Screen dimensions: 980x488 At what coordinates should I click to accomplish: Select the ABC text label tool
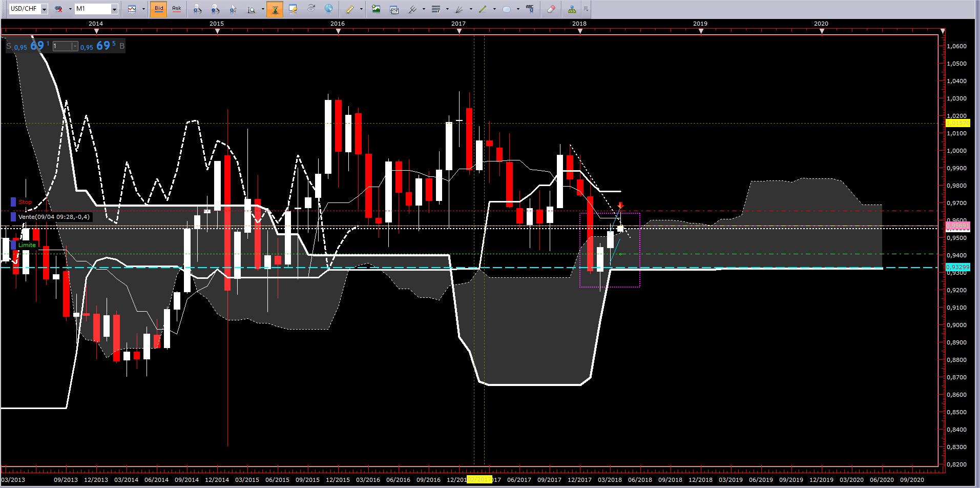[530, 9]
